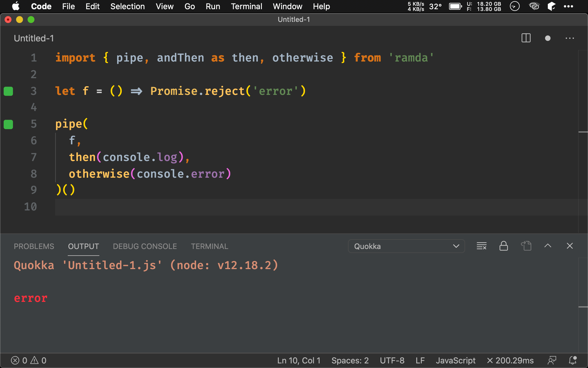Click otherwise(console.error) on line 8
588x368 pixels.
[150, 174]
